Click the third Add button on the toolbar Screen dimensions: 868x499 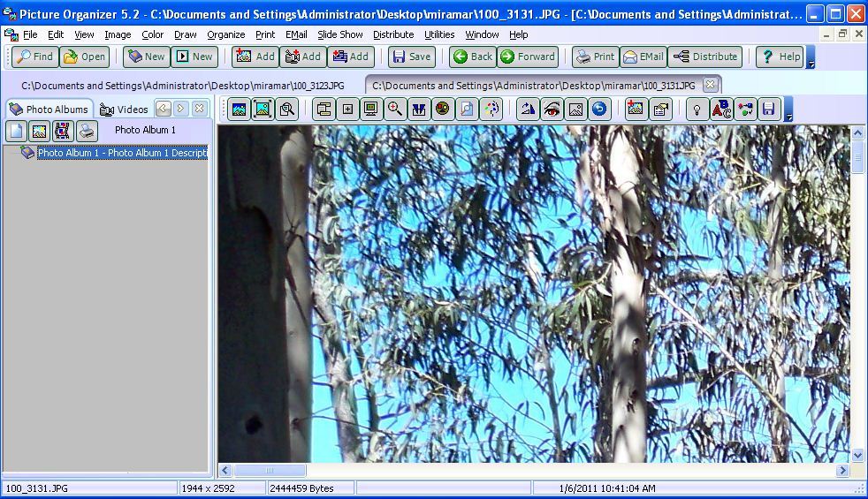[x=350, y=57]
